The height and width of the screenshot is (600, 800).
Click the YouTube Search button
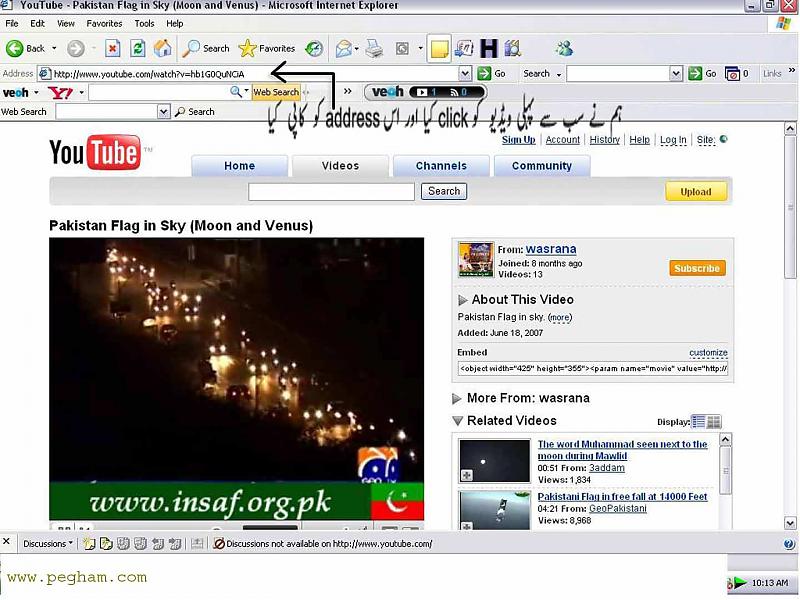click(444, 191)
